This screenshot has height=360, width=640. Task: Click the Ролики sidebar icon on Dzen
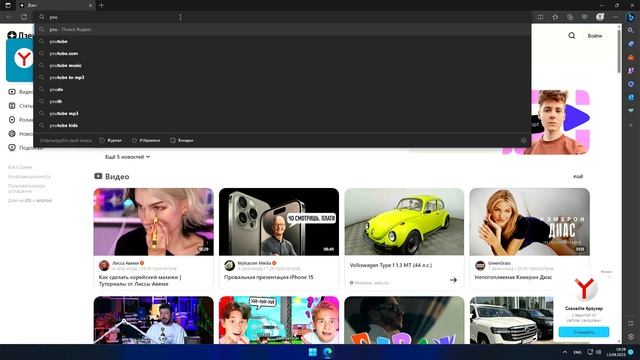12,120
